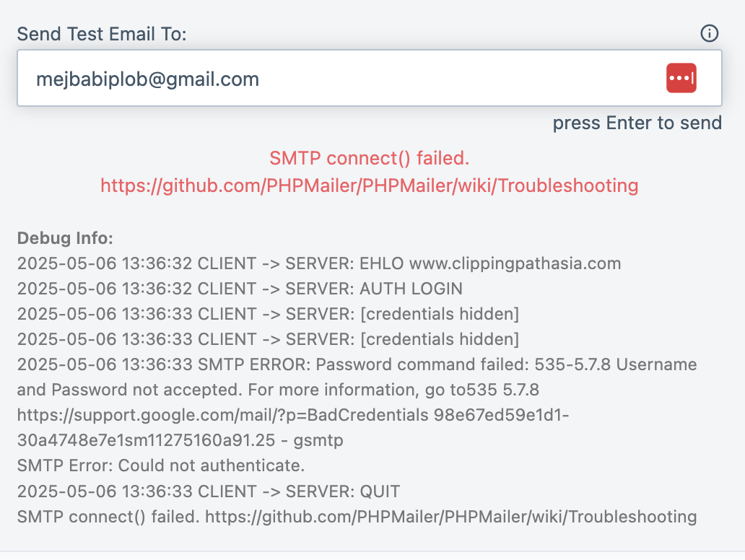The height and width of the screenshot is (560, 745).
Task: Open the gray Troubleshooting URL at log bottom
Action: (451, 516)
